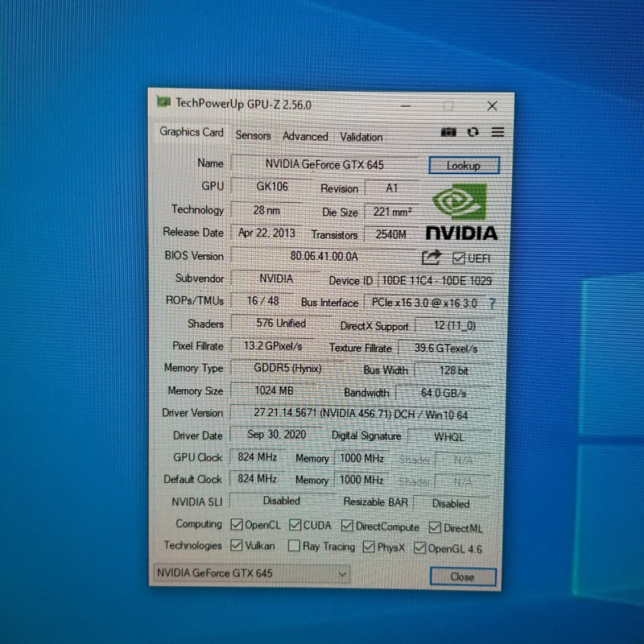644x644 pixels.
Task: Click the Default Clock row Shader N/A field
Action: click(463, 482)
